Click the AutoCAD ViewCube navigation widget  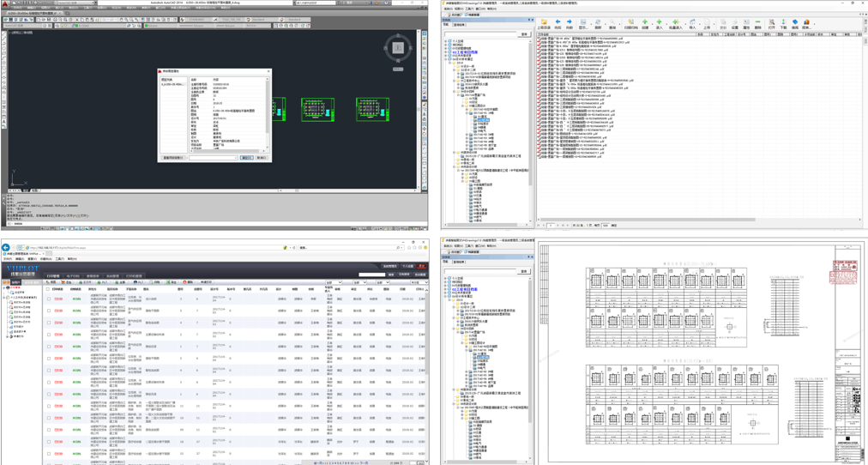pyautogui.click(x=398, y=48)
